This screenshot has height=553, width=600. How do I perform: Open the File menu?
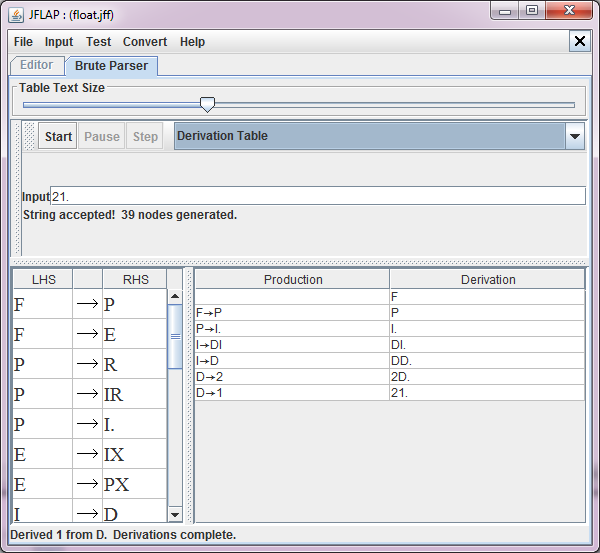23,42
